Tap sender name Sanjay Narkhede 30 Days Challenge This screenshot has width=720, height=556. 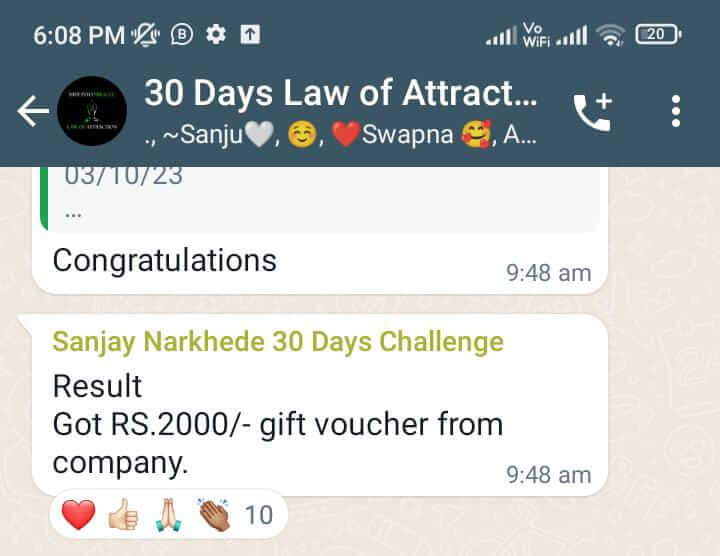pos(278,342)
